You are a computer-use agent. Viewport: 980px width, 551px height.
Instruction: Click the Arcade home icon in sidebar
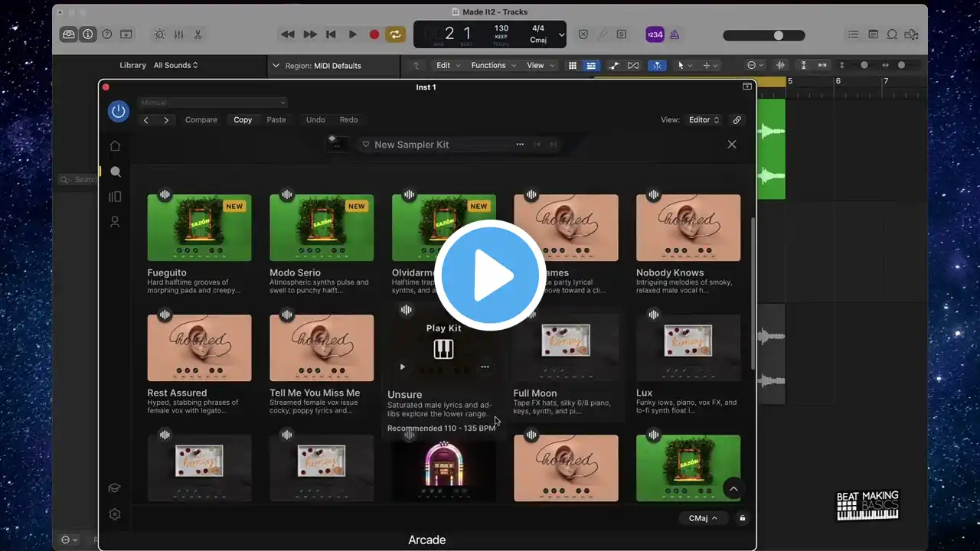click(115, 146)
